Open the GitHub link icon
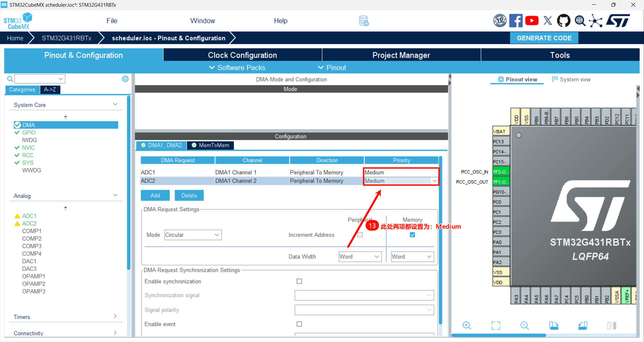The width and height of the screenshot is (644, 342). 563,21
